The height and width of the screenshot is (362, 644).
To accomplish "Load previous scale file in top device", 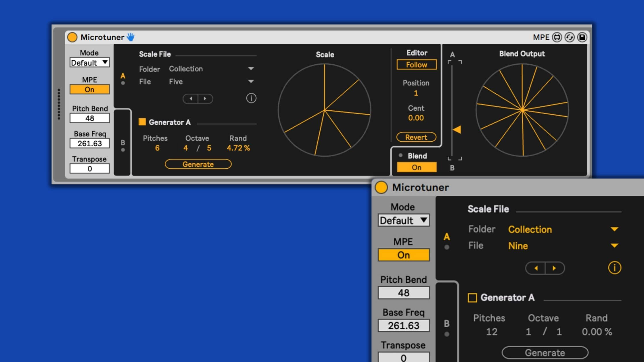I will 191,99.
